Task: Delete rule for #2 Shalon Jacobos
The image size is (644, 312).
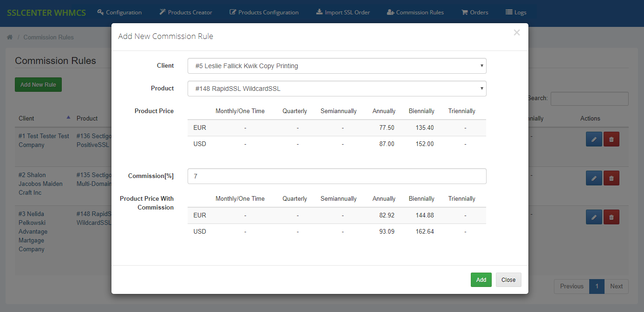Action: (x=611, y=178)
